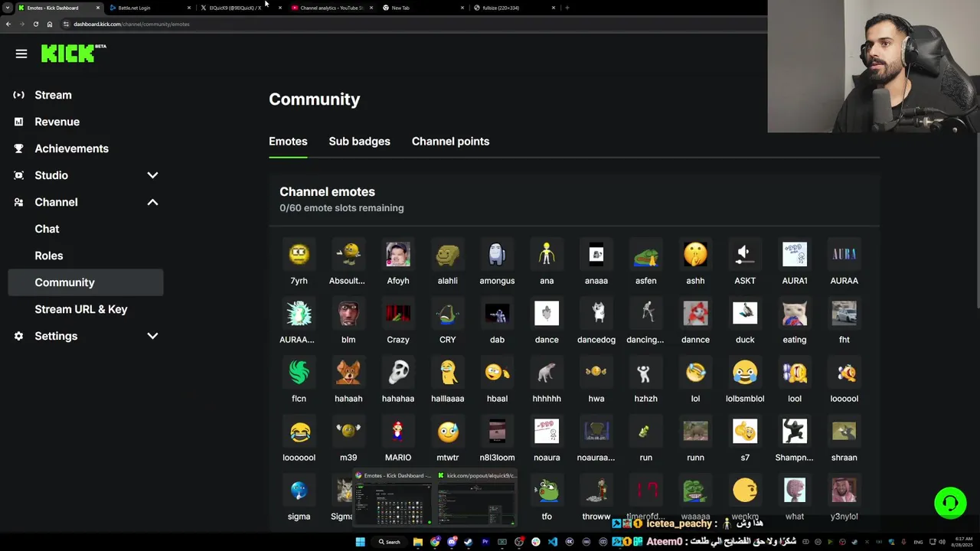Select the hwa emote
This screenshot has height=551, width=980.
(x=596, y=372)
